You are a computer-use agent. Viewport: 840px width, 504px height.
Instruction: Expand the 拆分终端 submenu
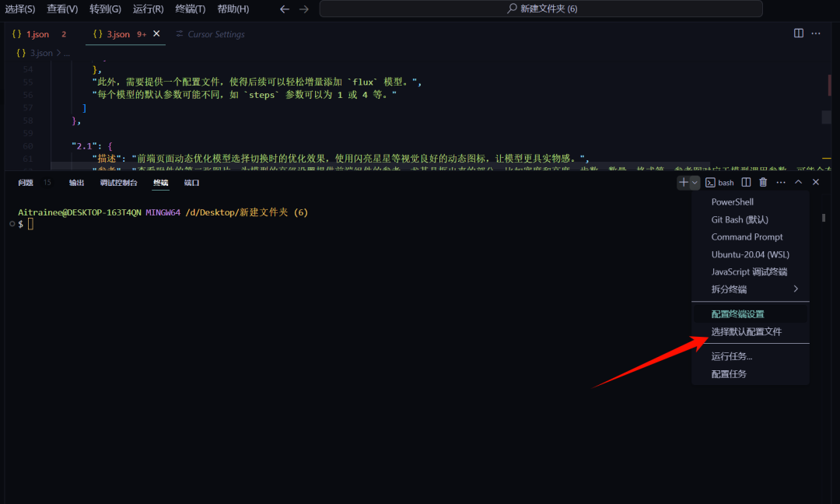pos(795,289)
